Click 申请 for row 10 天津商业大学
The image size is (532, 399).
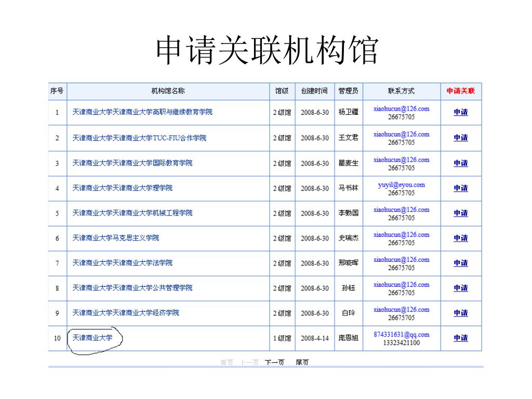click(x=461, y=338)
